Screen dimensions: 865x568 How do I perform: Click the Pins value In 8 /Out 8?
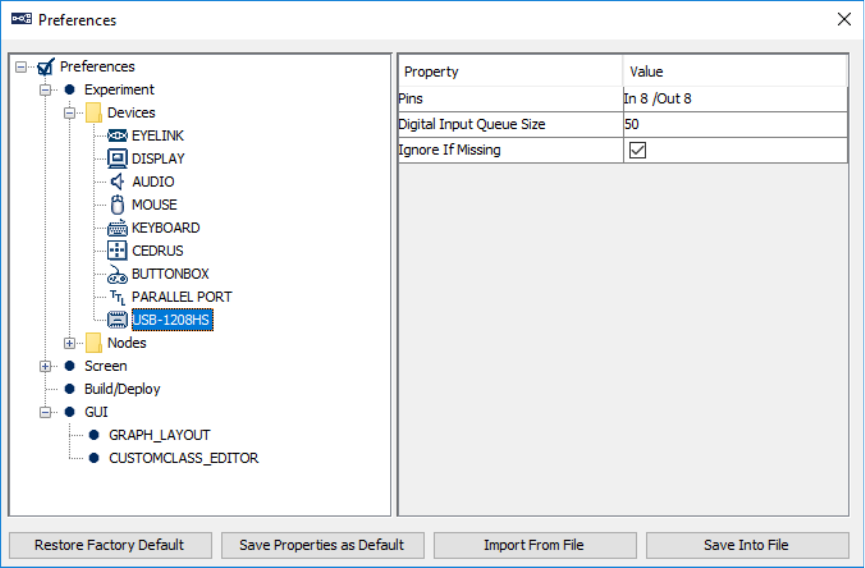click(735, 99)
